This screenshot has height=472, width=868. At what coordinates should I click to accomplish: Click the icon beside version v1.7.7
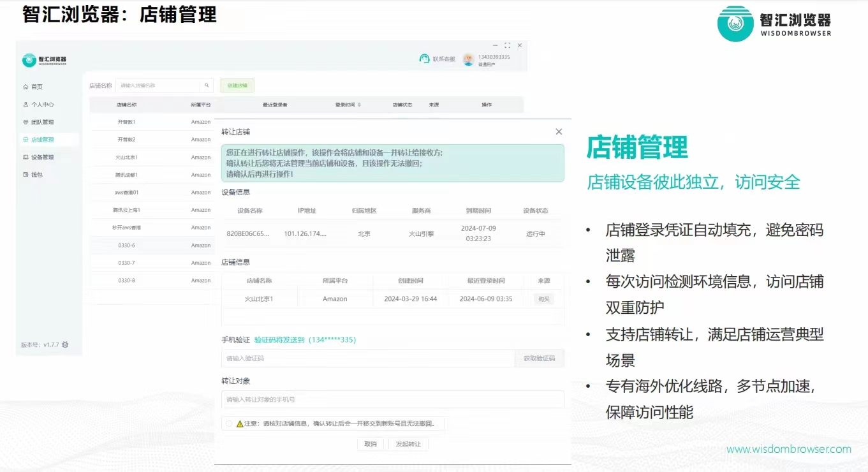[65, 344]
